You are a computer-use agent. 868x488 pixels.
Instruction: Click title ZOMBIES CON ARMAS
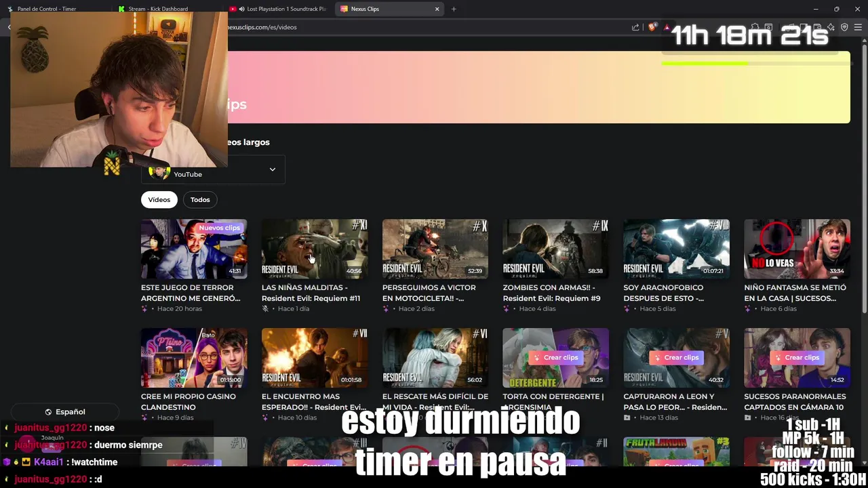coord(551,293)
